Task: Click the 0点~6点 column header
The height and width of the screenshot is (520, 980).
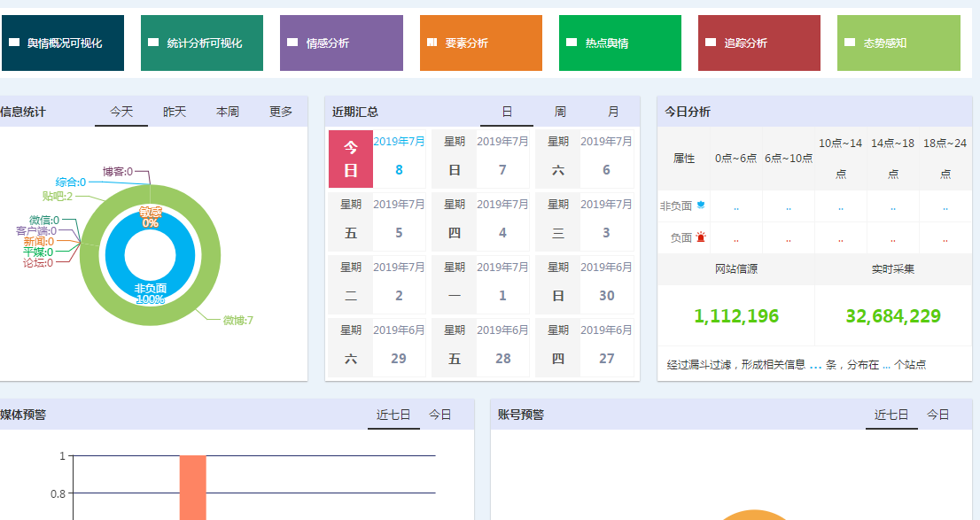Action: pos(736,158)
